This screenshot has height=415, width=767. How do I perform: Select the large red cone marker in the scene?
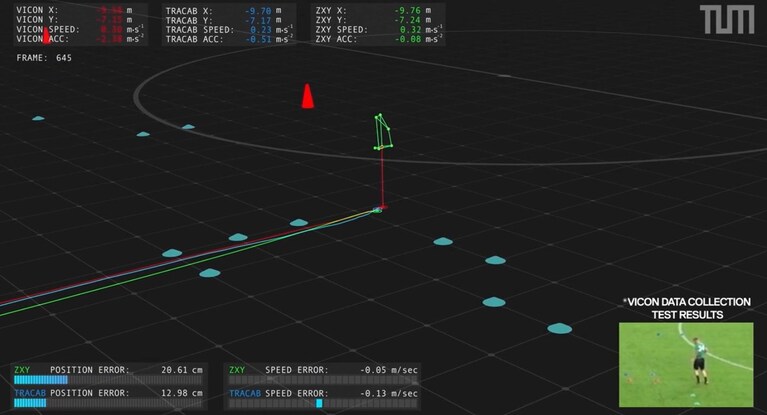307,96
